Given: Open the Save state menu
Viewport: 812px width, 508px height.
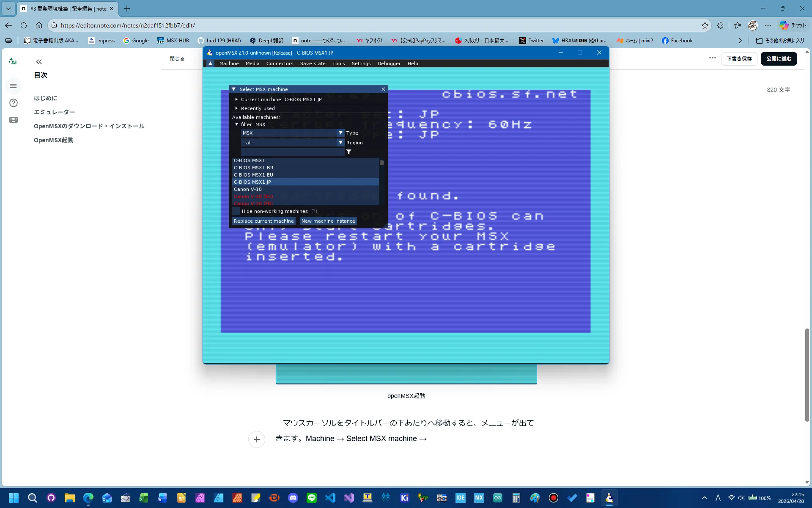Looking at the screenshot, I should pos(313,63).
